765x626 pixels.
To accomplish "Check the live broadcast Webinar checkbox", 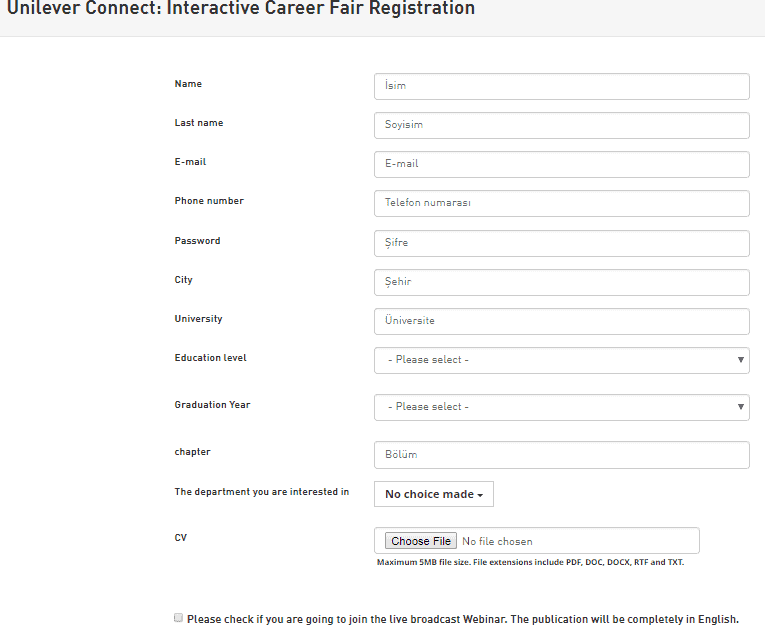I will (179, 618).
